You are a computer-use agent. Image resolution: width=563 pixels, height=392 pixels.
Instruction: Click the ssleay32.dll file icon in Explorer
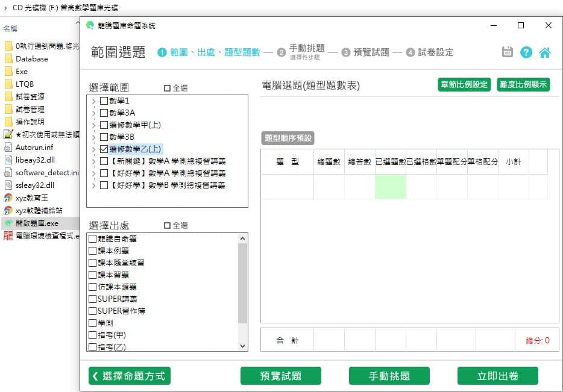8,185
